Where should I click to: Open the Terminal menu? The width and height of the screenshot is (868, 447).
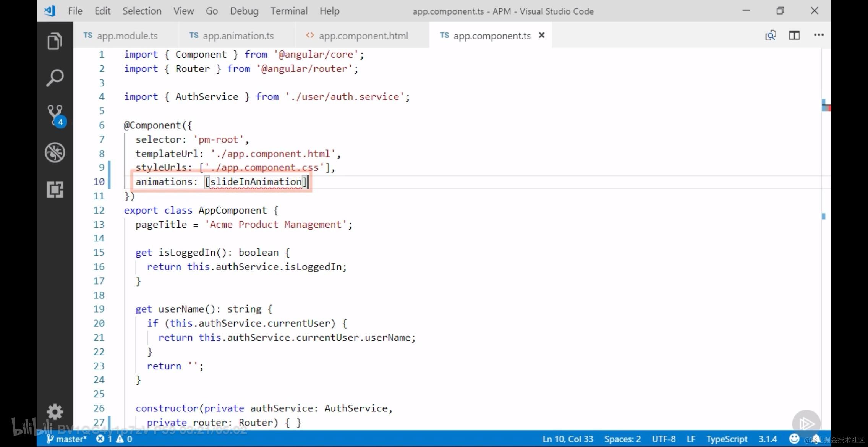(289, 11)
